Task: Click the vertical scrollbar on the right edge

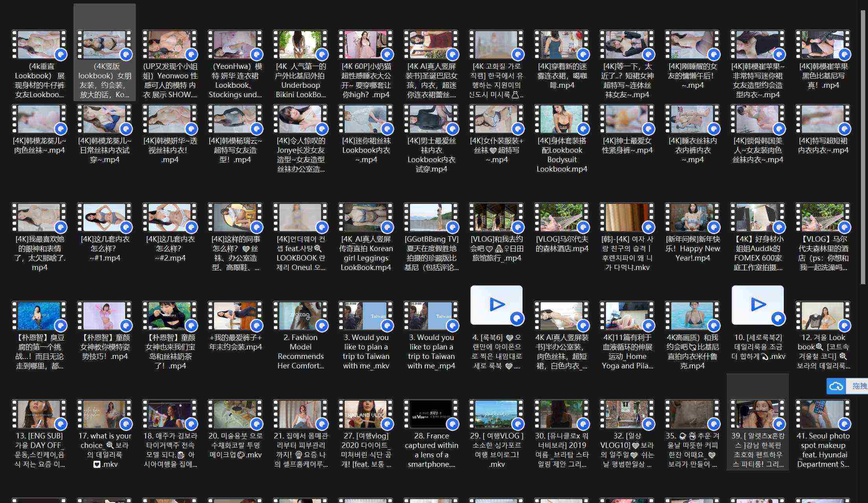Action: (863, 146)
